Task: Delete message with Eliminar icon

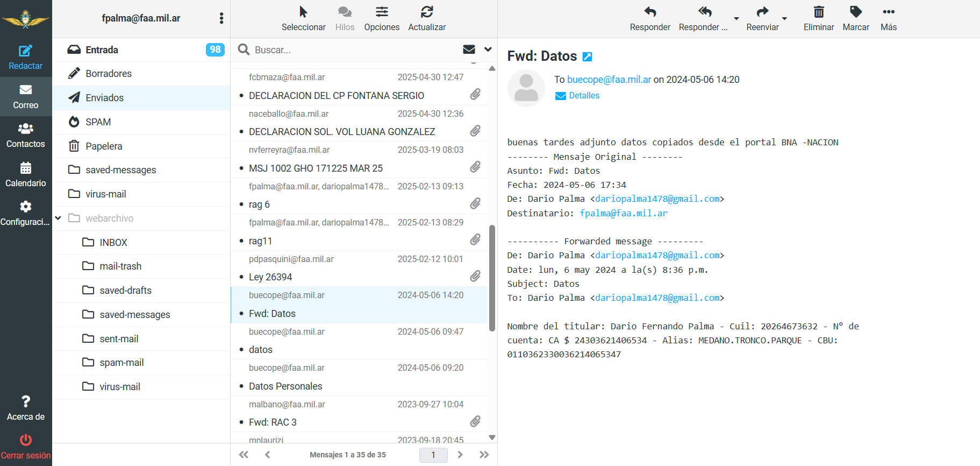Action: tap(818, 12)
